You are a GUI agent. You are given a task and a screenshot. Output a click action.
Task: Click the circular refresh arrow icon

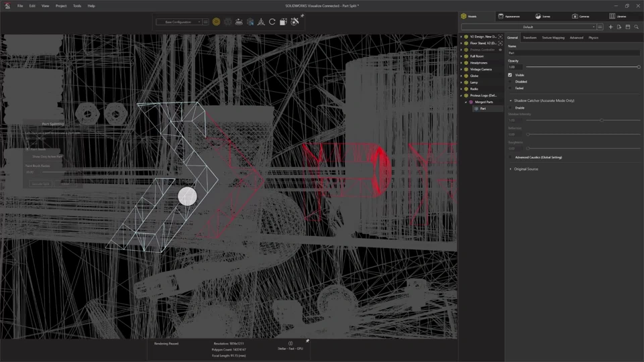click(x=272, y=22)
